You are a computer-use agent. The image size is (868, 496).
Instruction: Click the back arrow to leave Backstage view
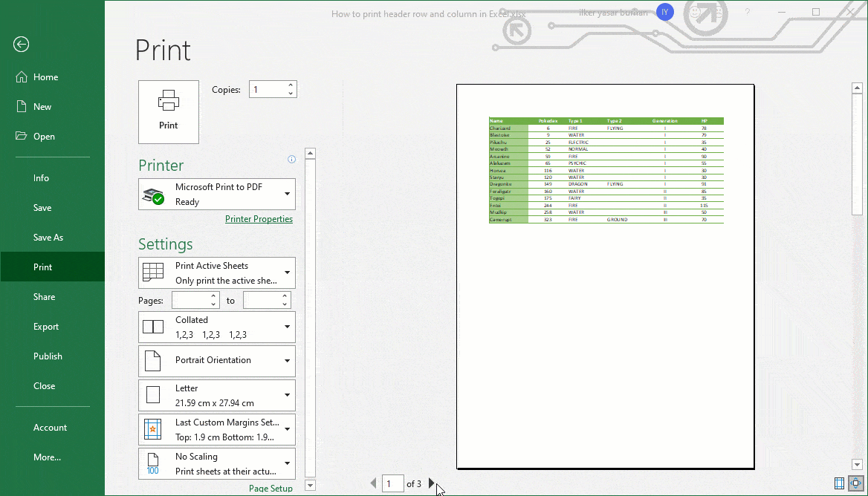(x=21, y=45)
